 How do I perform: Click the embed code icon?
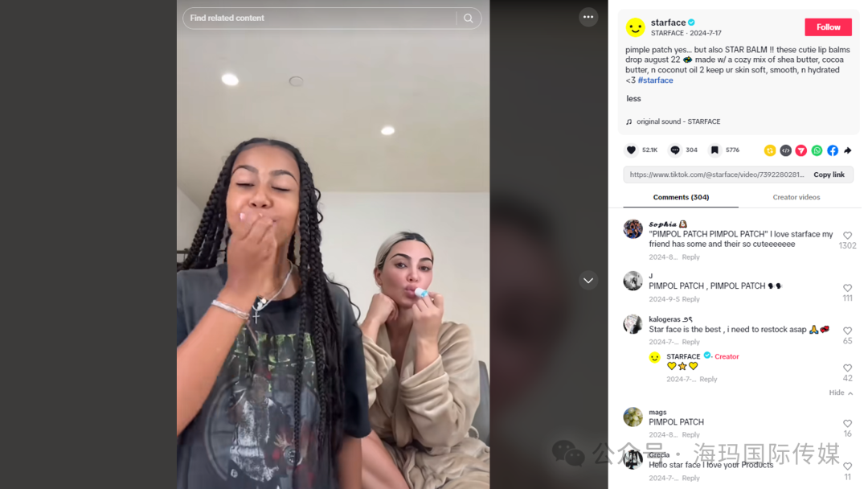click(x=785, y=150)
